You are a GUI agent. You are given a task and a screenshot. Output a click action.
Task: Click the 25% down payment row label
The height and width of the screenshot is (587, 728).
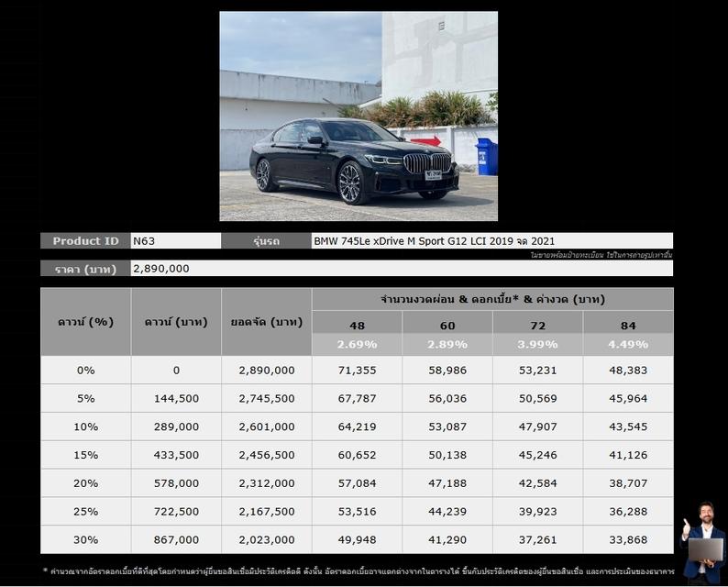pos(85,512)
